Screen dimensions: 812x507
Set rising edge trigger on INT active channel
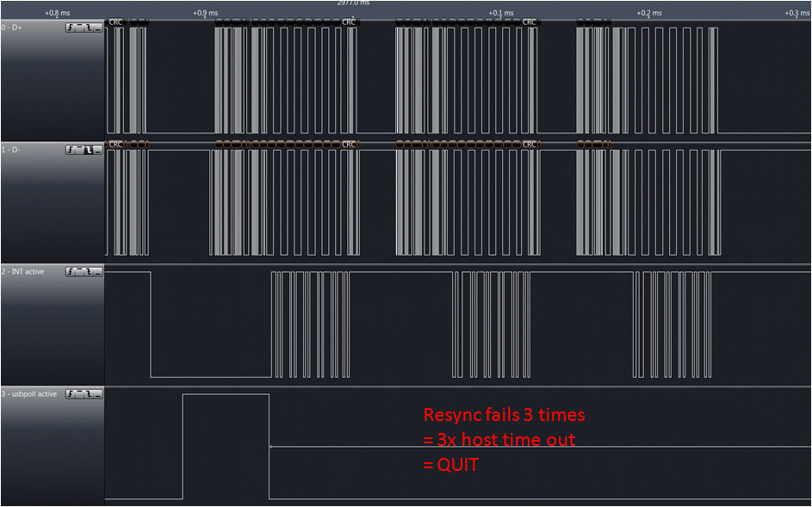coord(70,272)
